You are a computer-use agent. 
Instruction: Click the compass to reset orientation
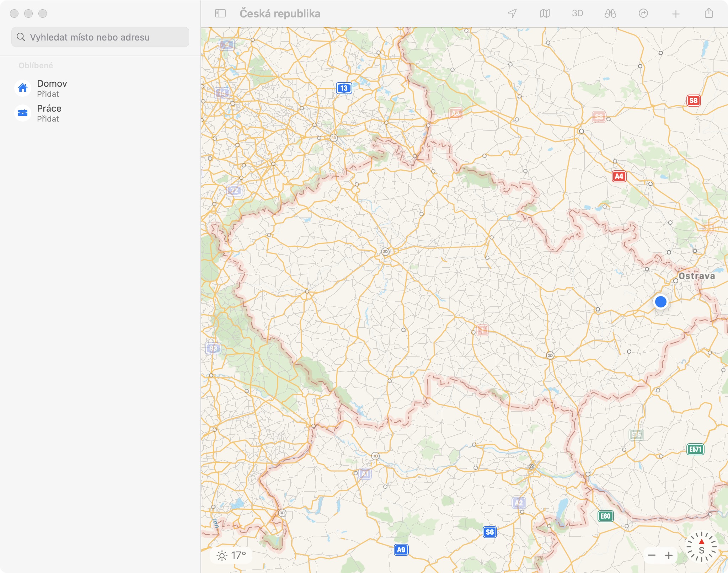pos(701,547)
